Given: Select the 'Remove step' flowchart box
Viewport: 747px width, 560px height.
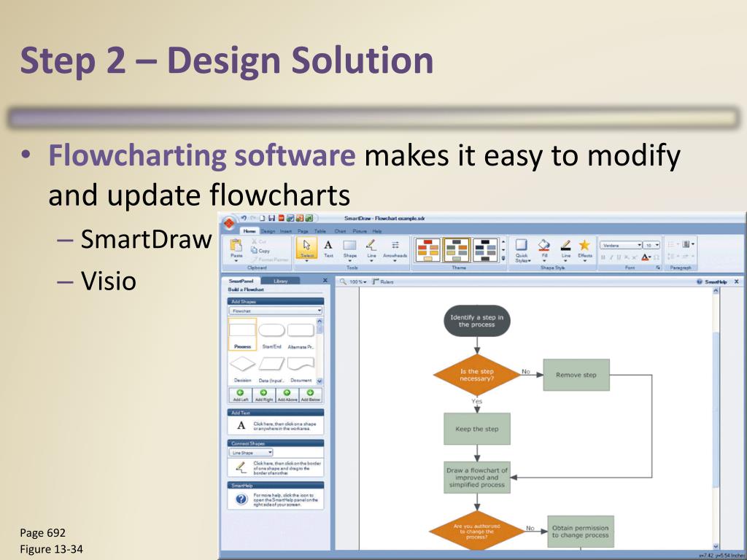Looking at the screenshot, I should pos(576,375).
